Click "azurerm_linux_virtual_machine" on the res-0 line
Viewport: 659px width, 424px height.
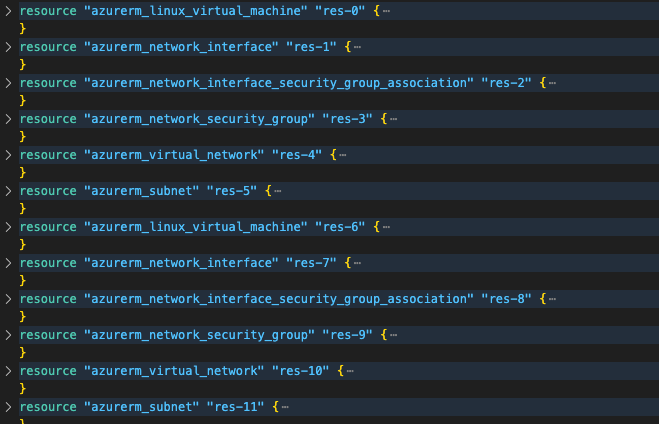(196, 11)
